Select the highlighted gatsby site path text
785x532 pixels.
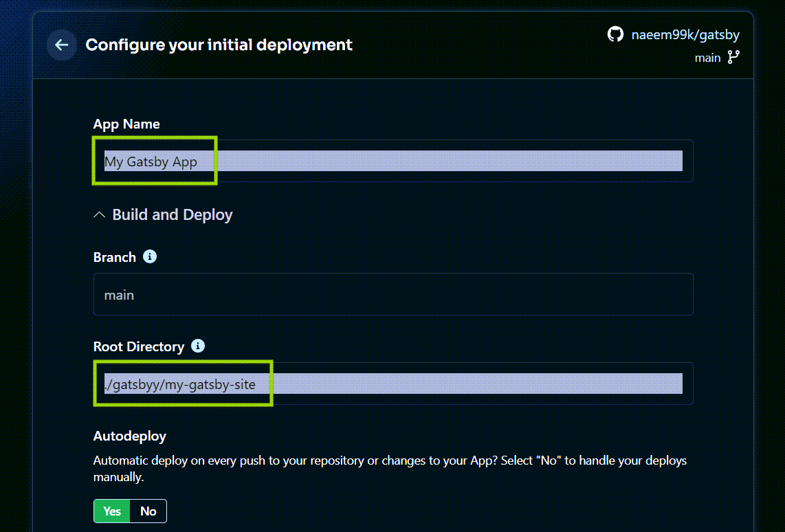(x=181, y=384)
